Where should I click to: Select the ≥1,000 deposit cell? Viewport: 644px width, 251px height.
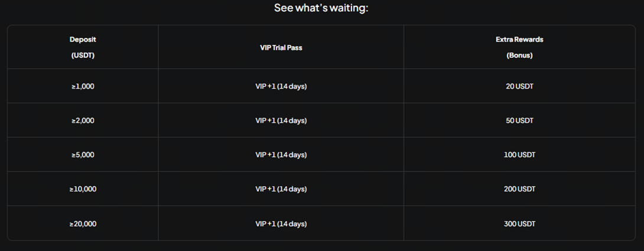(83, 86)
